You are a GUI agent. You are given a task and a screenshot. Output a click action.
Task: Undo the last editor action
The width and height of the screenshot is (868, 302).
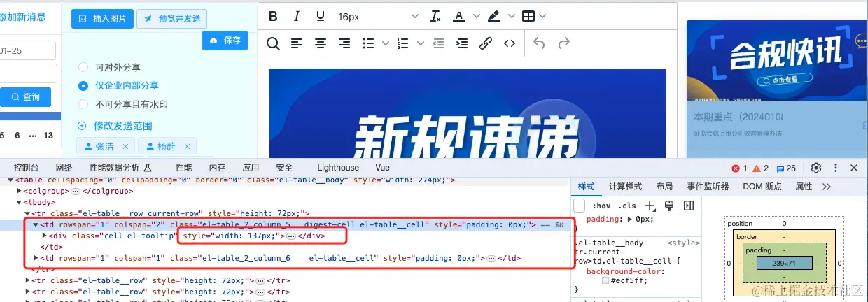pos(539,43)
